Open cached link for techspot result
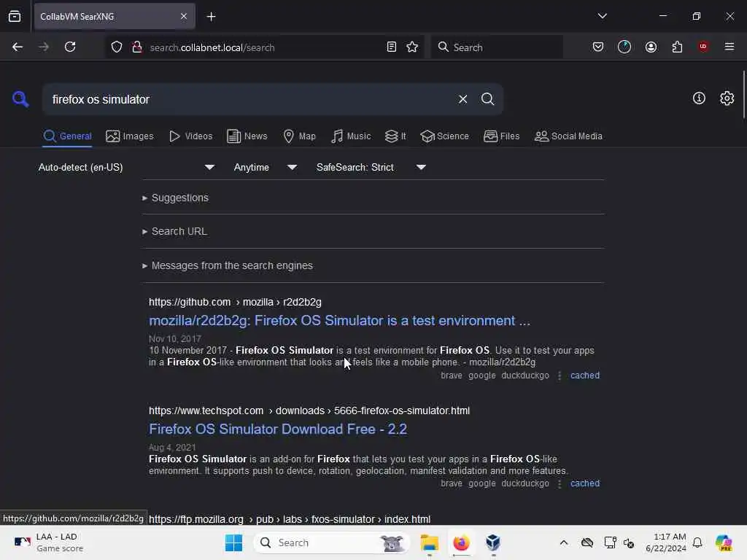This screenshot has height=560, width=747. tap(584, 483)
